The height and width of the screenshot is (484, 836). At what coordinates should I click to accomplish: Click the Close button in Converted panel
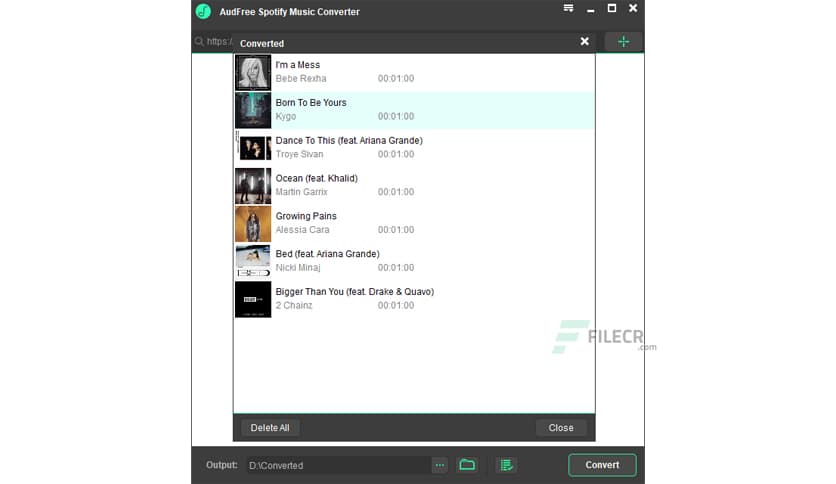pyautogui.click(x=561, y=427)
